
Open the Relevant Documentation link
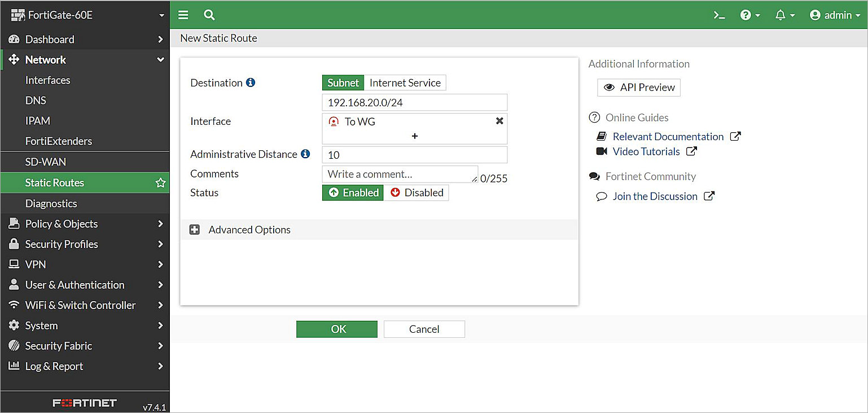(668, 136)
